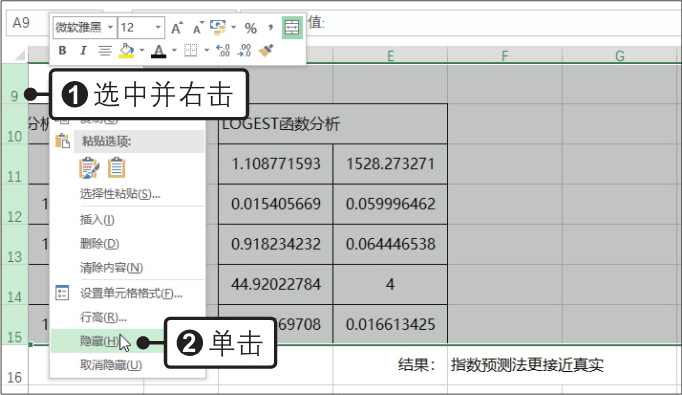
Task: Choose keep source formatting paste icon
Action: pyautogui.click(x=89, y=168)
